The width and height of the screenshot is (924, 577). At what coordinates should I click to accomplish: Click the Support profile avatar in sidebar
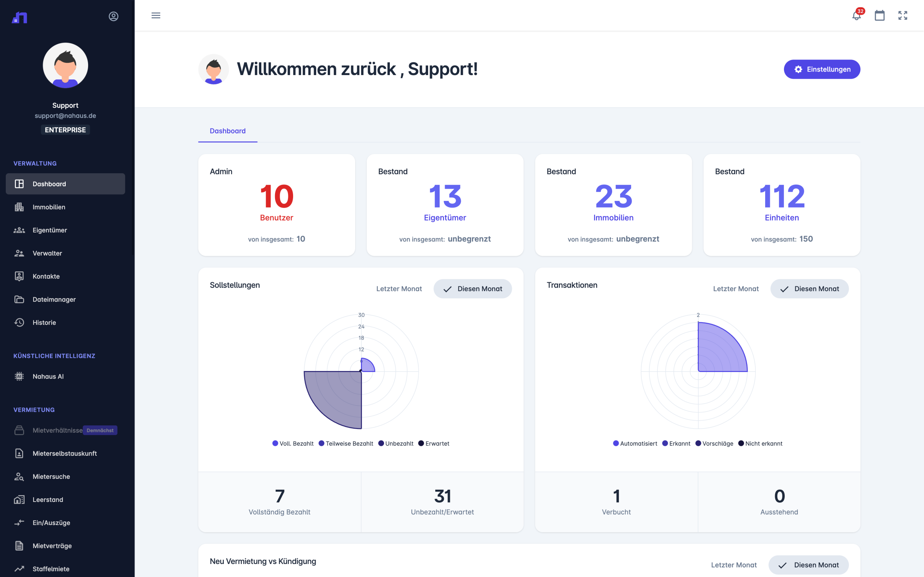(x=65, y=65)
